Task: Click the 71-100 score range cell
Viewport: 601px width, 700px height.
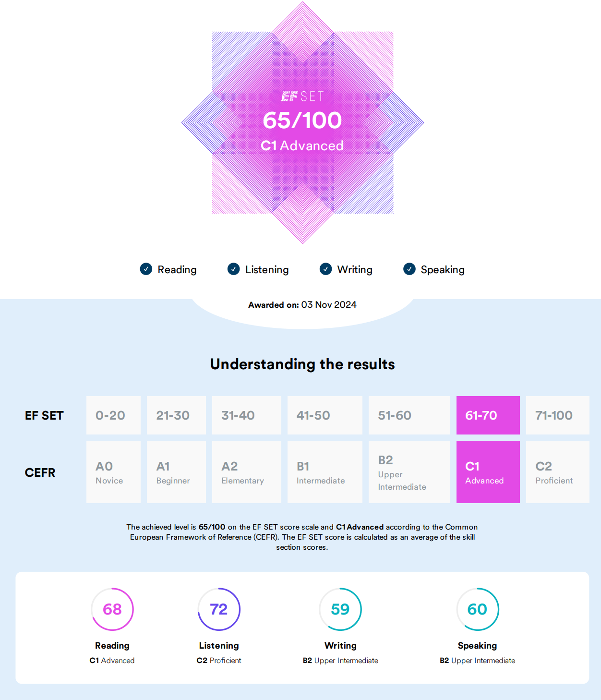Action: 557,415
